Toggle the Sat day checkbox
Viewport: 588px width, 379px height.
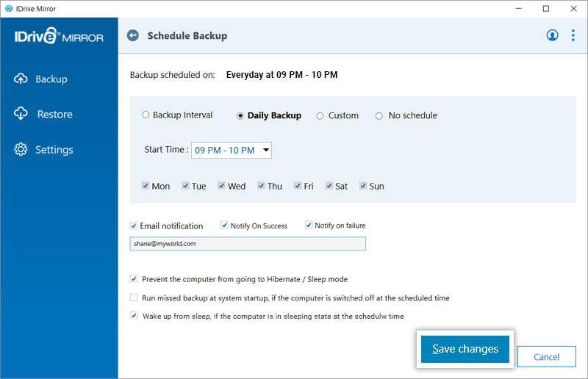[x=329, y=186]
